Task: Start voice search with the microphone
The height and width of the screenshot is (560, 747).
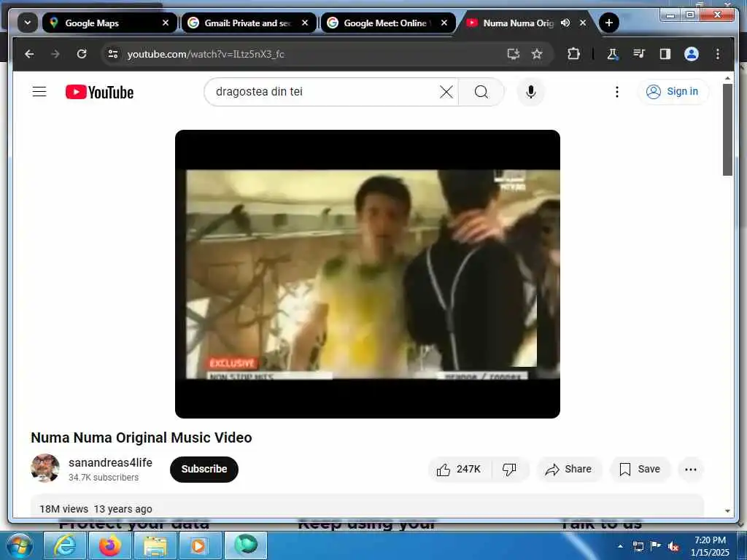Action: [x=531, y=91]
